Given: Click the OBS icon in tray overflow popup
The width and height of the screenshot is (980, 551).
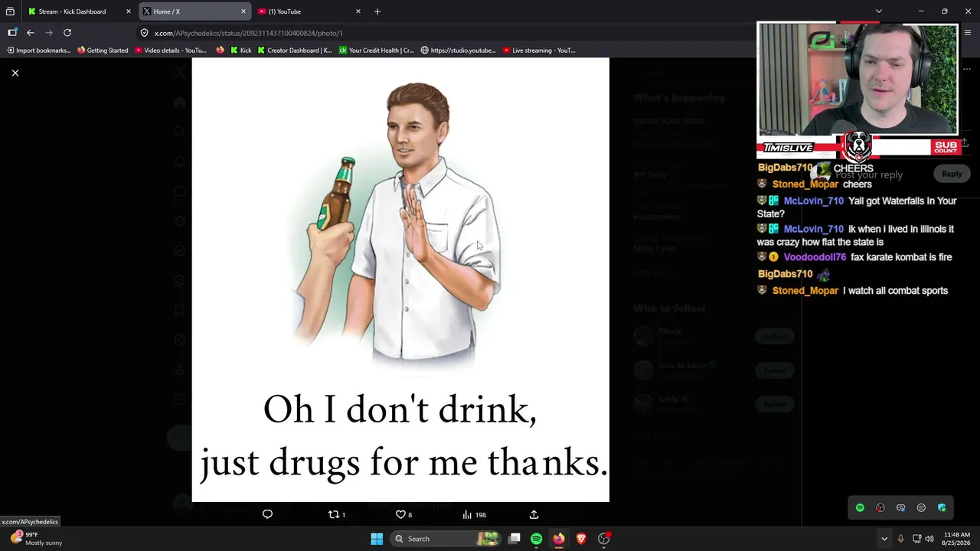Looking at the screenshot, I should coord(880,507).
